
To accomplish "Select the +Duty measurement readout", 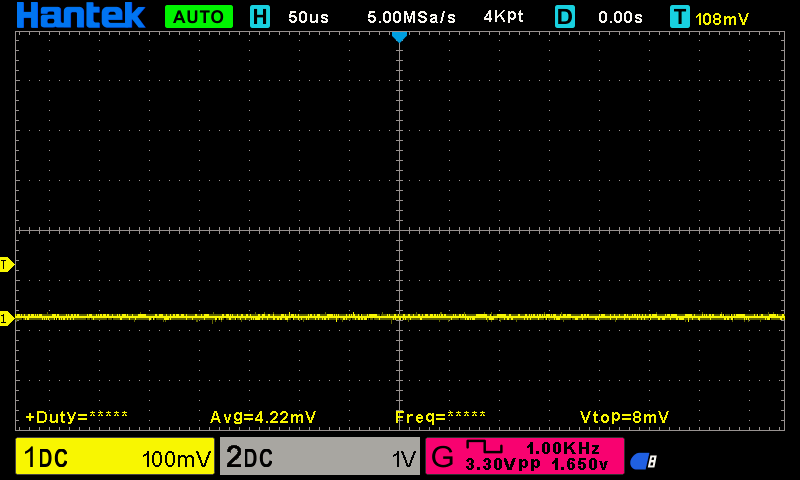I will tap(76, 416).
